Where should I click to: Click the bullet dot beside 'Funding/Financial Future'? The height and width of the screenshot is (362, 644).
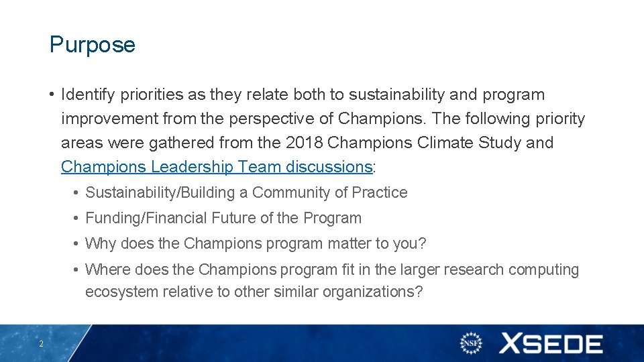pos(77,219)
